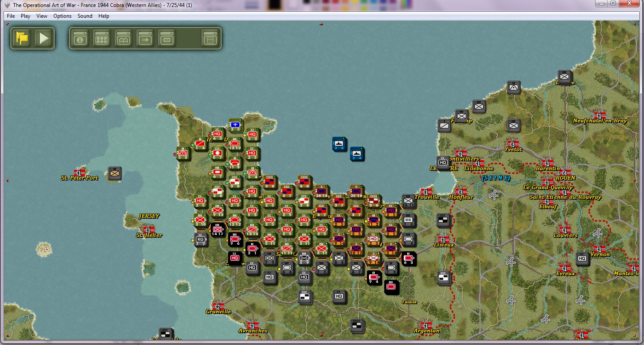644x345 pixels.
Task: Click the flag marker above Granville
Action: [x=218, y=306]
